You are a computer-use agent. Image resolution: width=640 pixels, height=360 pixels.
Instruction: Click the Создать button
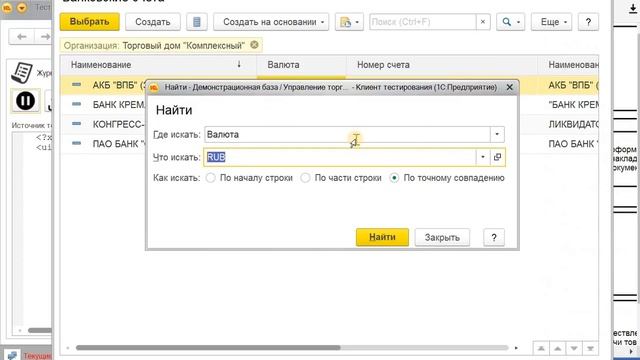[x=153, y=22]
